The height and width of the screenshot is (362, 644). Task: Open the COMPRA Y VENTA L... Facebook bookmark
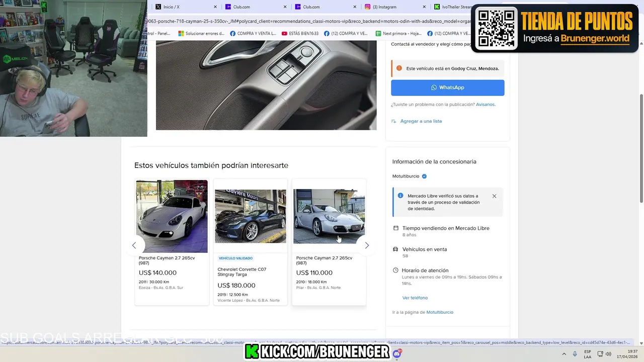click(x=253, y=34)
